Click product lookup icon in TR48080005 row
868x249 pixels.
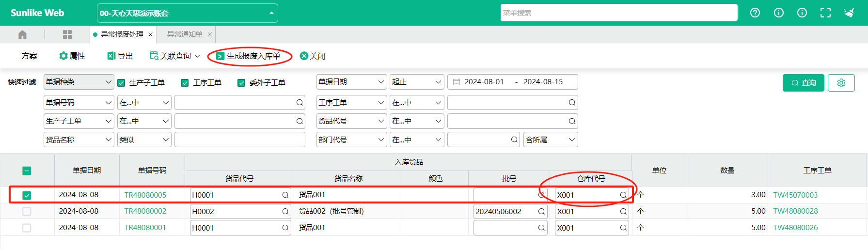285,195
